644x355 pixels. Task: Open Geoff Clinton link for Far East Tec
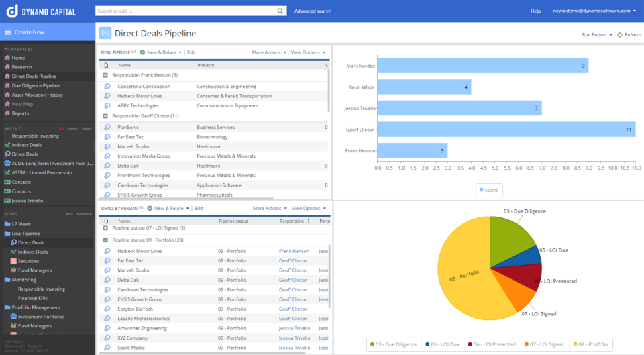point(293,261)
